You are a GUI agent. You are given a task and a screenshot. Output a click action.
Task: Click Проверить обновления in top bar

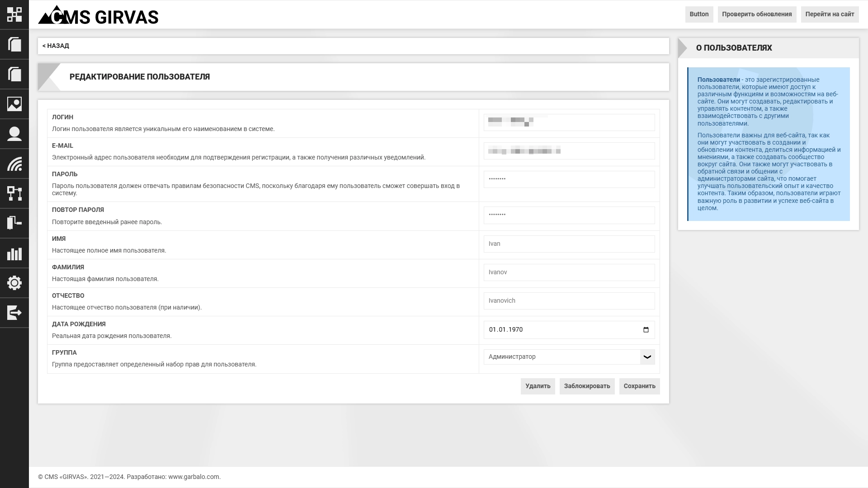(756, 14)
